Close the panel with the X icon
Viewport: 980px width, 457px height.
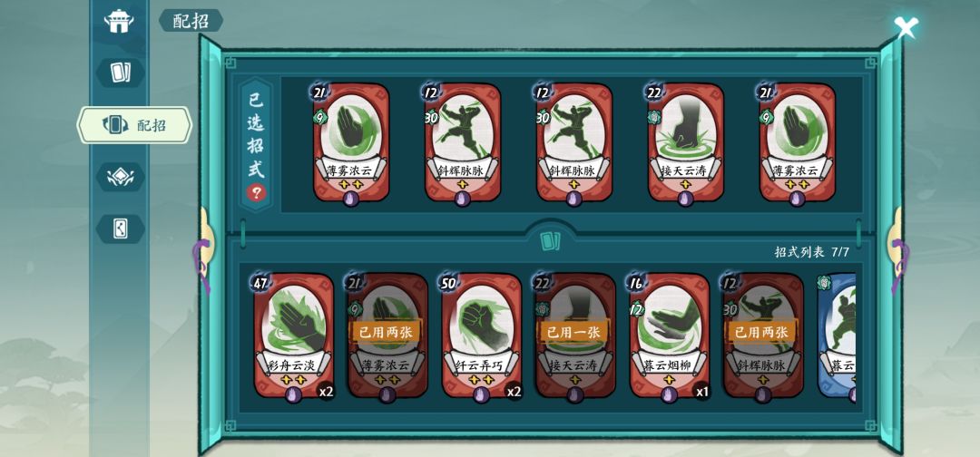(x=906, y=28)
